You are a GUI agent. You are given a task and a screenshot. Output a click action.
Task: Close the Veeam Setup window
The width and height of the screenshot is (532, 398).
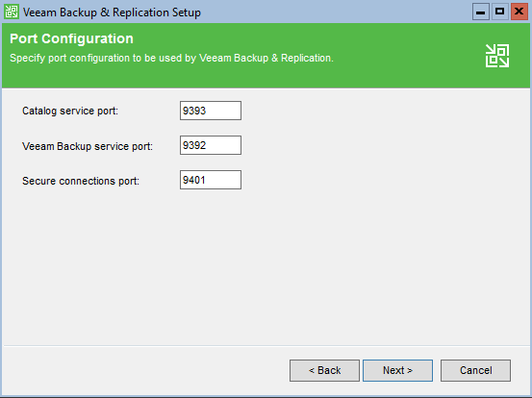click(x=519, y=12)
